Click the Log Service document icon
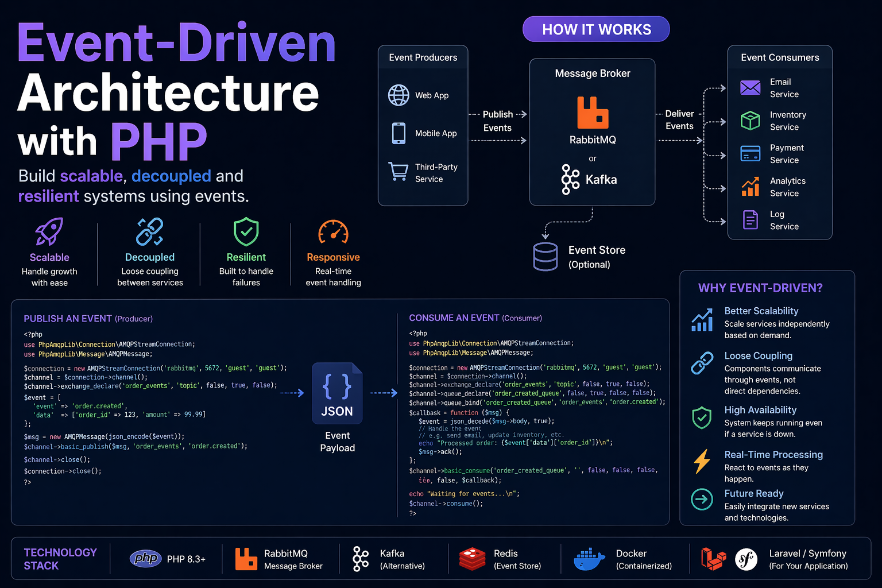 (x=751, y=220)
